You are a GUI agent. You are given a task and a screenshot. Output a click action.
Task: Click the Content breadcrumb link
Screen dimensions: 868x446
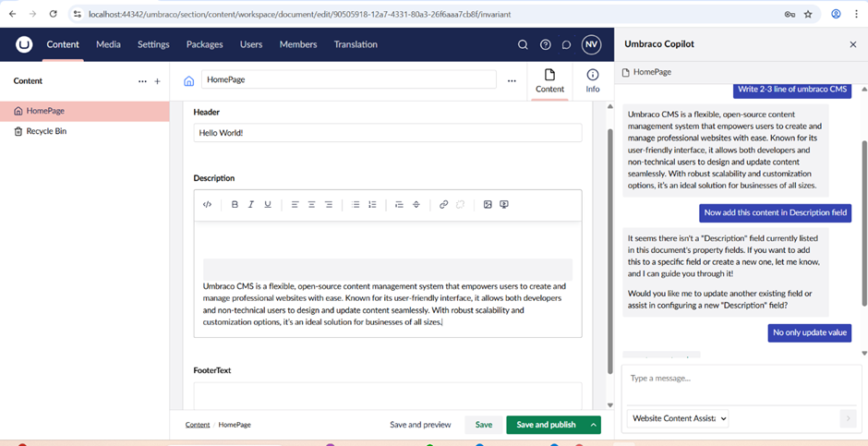click(x=198, y=425)
